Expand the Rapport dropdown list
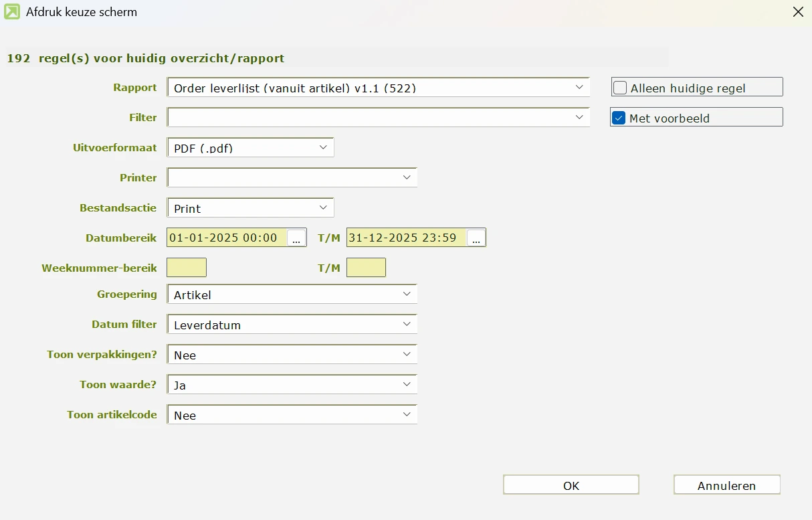Image resolution: width=812 pixels, height=520 pixels. click(x=579, y=87)
